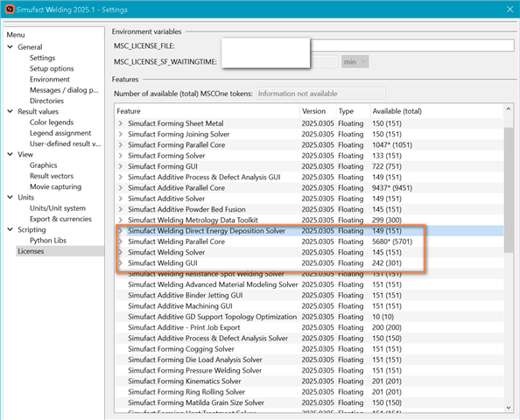
Task: Expand Simufact Forming Sheet Metal row
Action: point(121,123)
